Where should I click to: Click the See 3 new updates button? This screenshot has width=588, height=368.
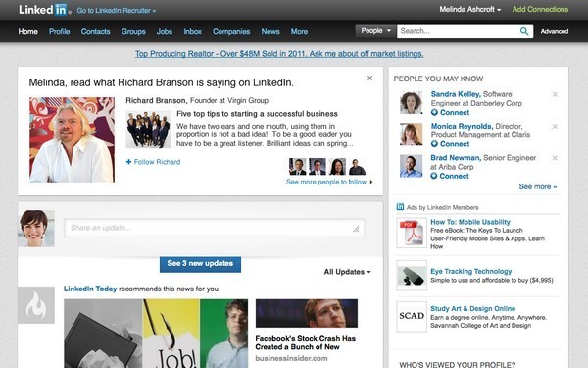point(200,264)
